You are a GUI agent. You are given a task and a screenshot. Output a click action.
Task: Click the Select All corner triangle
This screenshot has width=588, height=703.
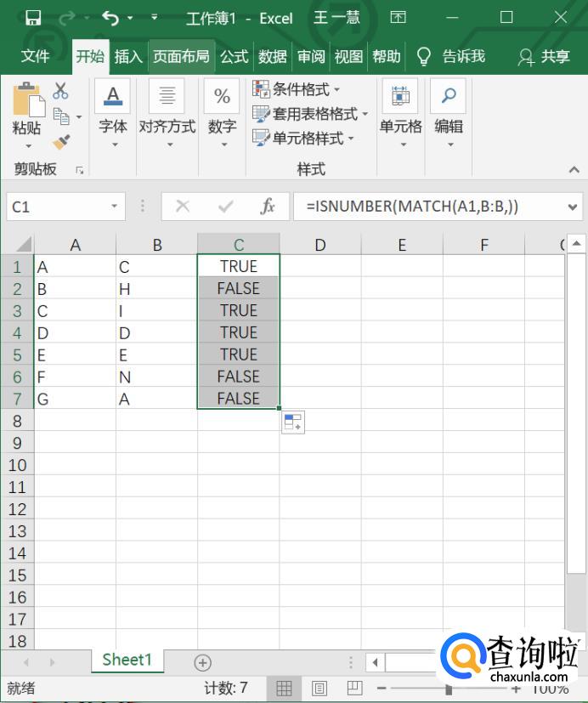pyautogui.click(x=23, y=245)
